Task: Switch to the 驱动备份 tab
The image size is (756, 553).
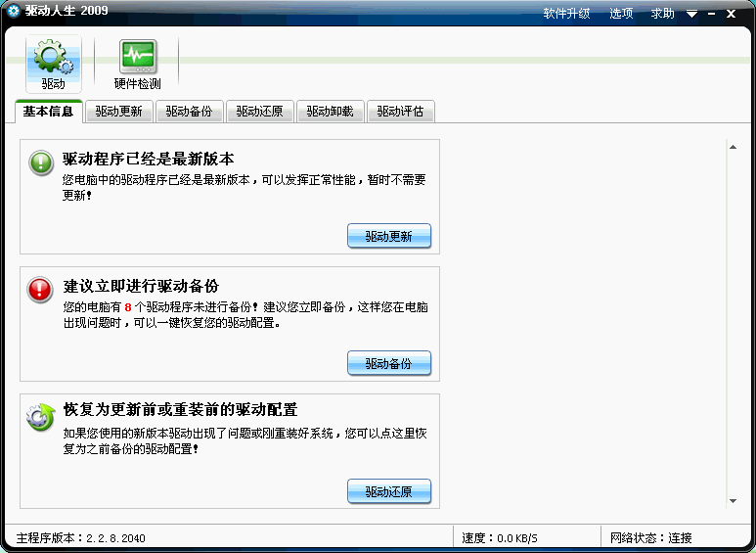Action: (189, 112)
